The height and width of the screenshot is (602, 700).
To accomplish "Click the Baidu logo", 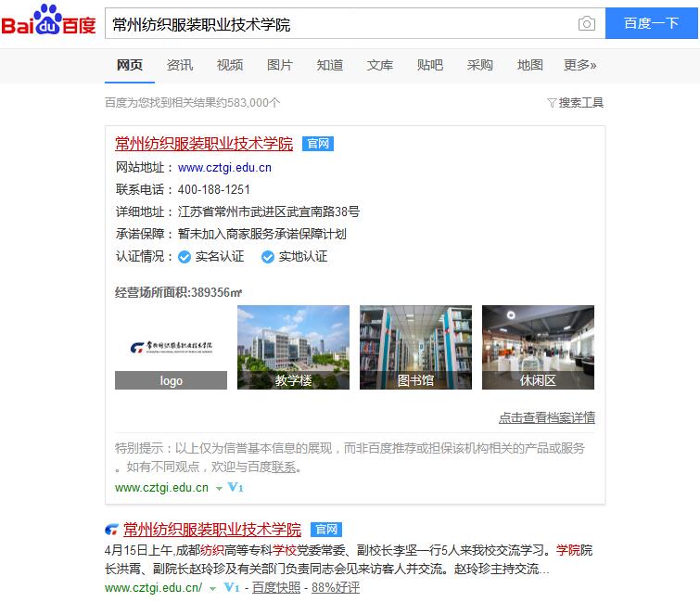I will (48, 20).
